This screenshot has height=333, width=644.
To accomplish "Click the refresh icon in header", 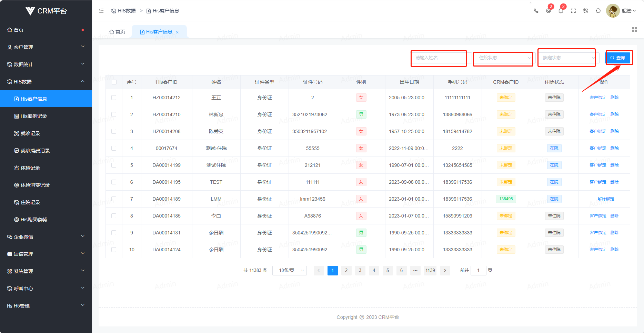I will (x=598, y=11).
